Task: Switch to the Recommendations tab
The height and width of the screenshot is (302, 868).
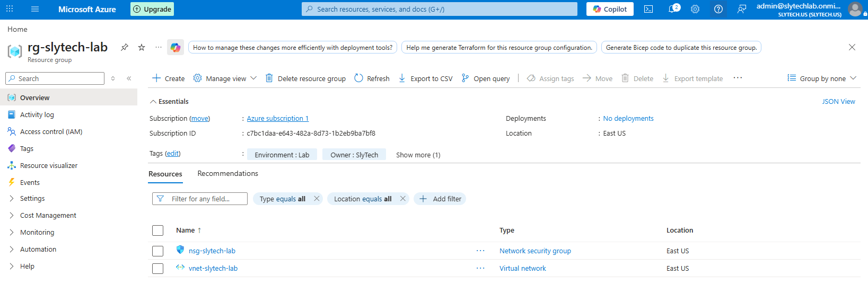Action: (227, 173)
